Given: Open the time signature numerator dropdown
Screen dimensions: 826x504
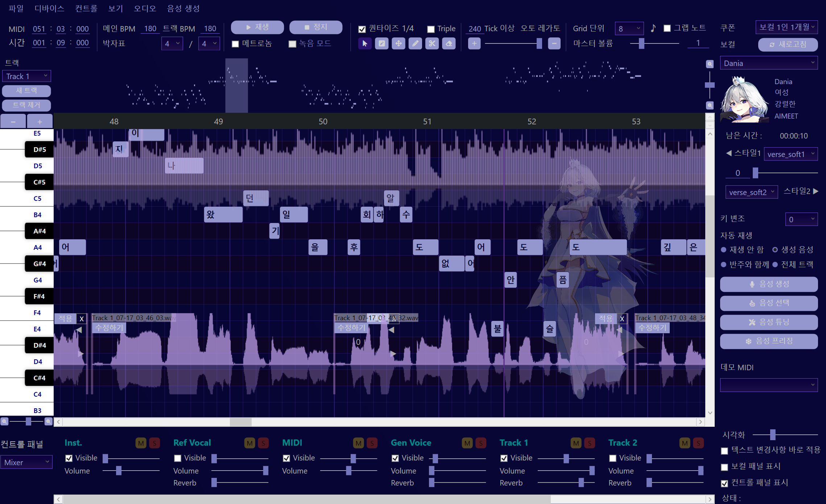Looking at the screenshot, I should pyautogui.click(x=172, y=44).
